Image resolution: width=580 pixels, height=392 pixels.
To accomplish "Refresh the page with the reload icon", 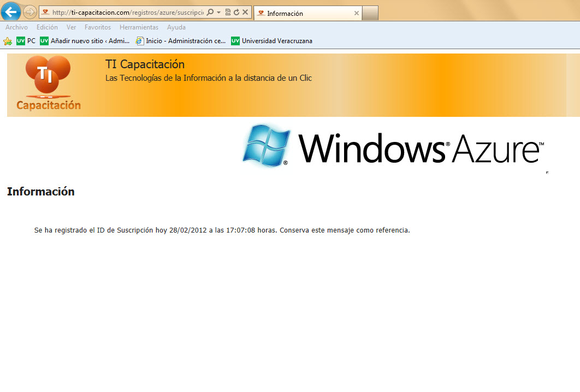I will (236, 12).
